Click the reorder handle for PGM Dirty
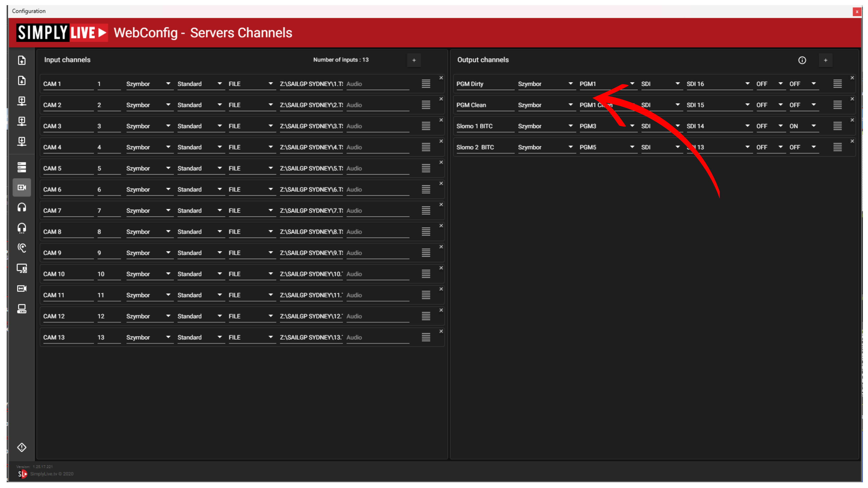 coord(837,84)
